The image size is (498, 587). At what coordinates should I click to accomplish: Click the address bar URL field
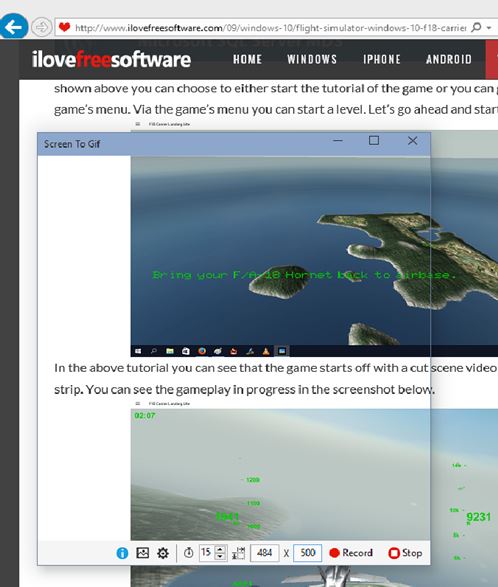click(x=270, y=28)
